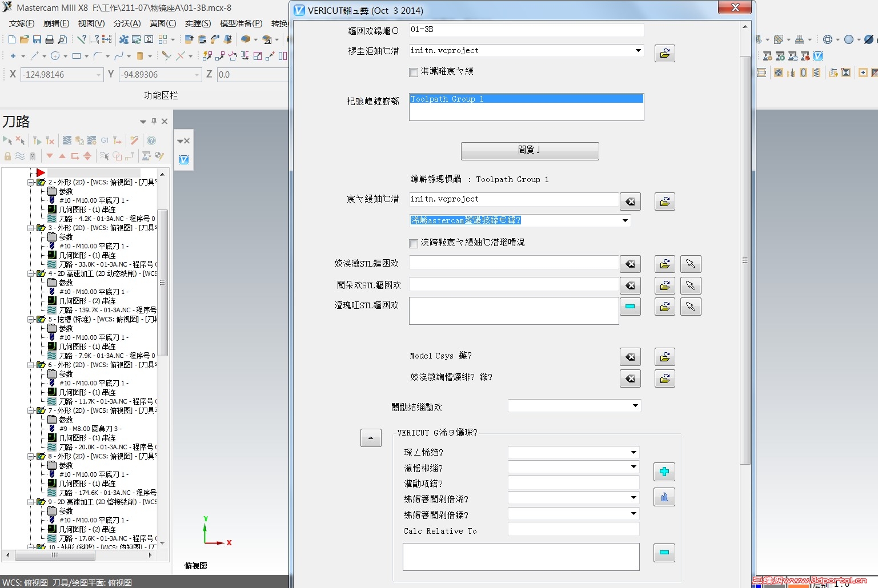Click the G1 post selected operations icon
This screenshot has height=588, width=878.
tap(105, 140)
